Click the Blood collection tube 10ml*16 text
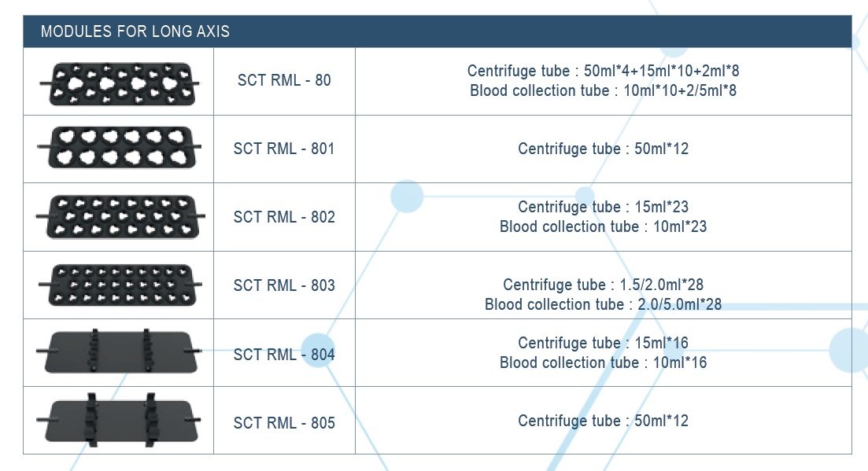 point(603,362)
